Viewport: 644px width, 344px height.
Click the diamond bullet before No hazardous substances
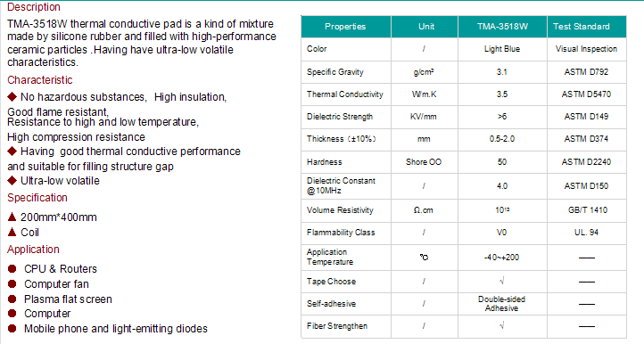tap(12, 96)
